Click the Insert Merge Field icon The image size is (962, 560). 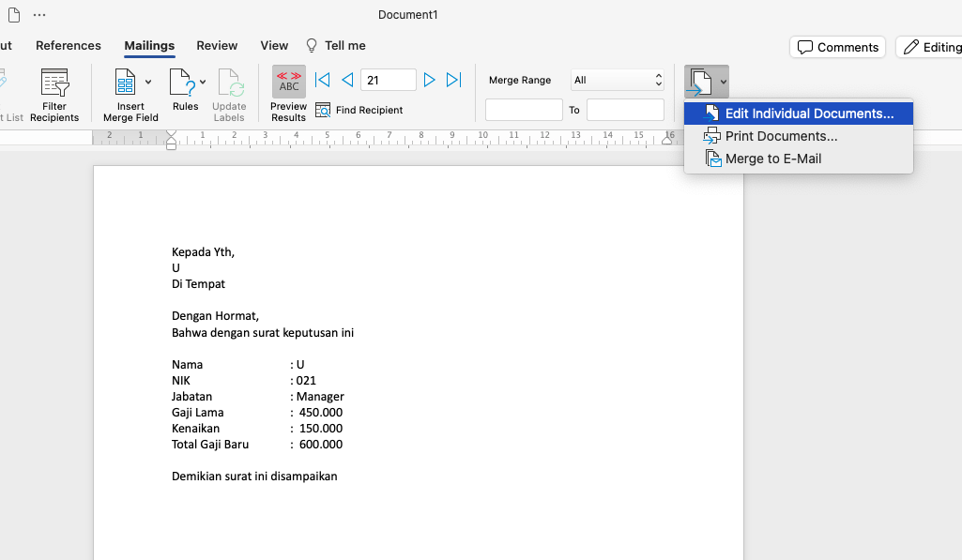tap(126, 83)
